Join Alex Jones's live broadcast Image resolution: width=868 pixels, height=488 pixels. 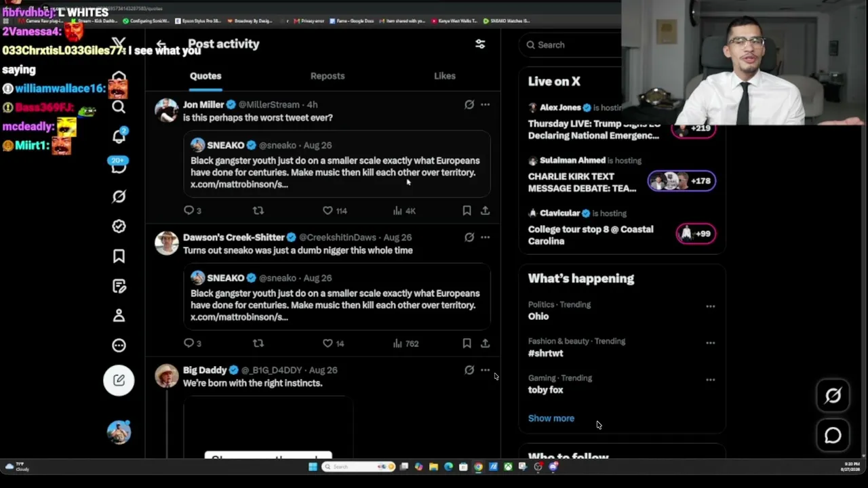coord(622,121)
